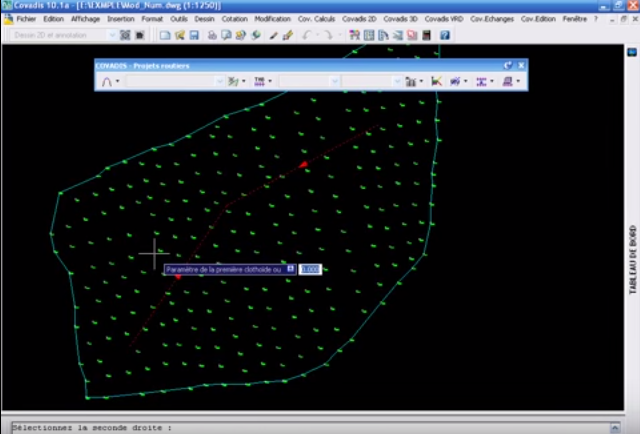Click the Properties palette icon
The height and width of the screenshot is (434, 640).
(x=354, y=35)
